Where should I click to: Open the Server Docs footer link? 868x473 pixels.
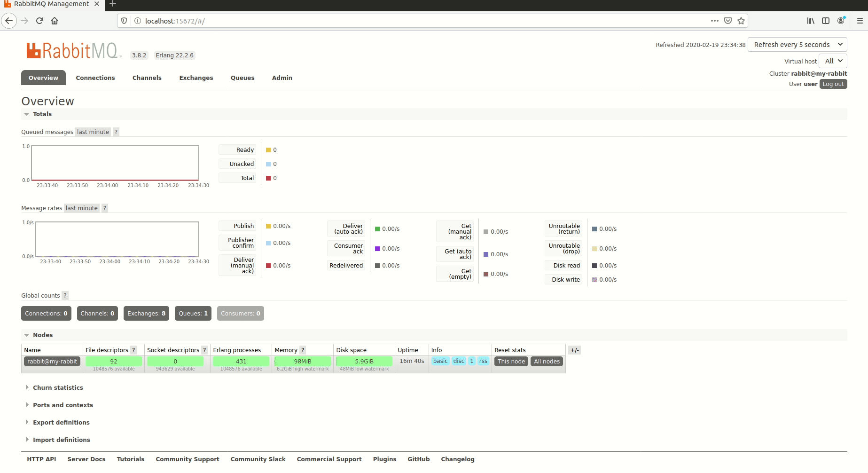pyautogui.click(x=86, y=459)
